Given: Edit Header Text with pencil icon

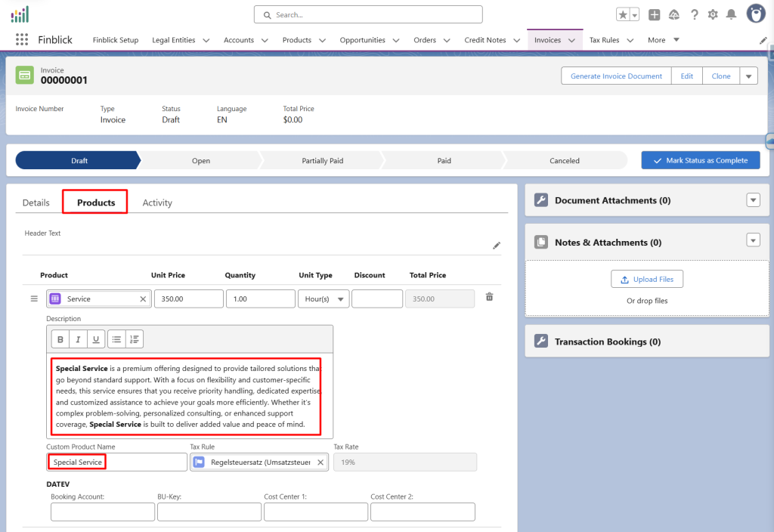Looking at the screenshot, I should point(497,246).
